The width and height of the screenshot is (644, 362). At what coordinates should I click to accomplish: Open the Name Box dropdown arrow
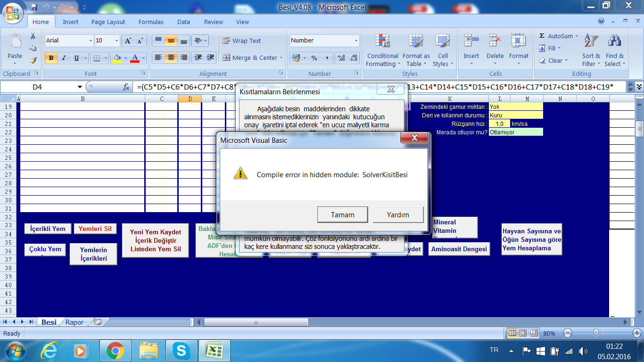[x=80, y=87]
